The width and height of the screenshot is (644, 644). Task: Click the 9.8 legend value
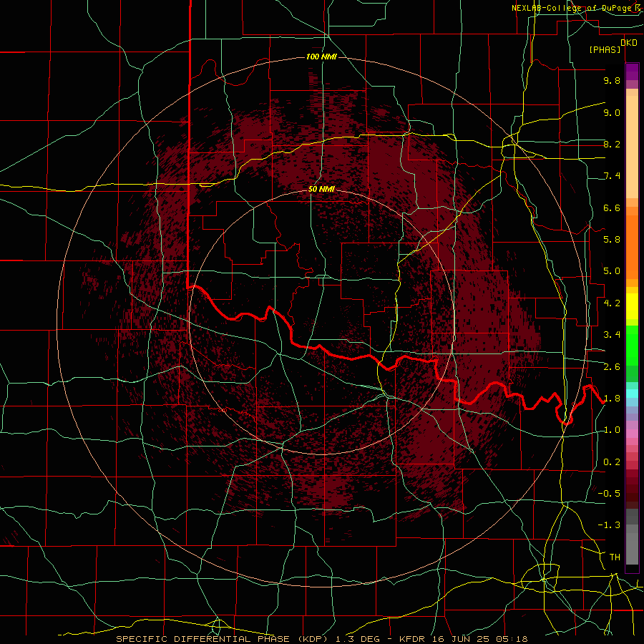pyautogui.click(x=612, y=80)
